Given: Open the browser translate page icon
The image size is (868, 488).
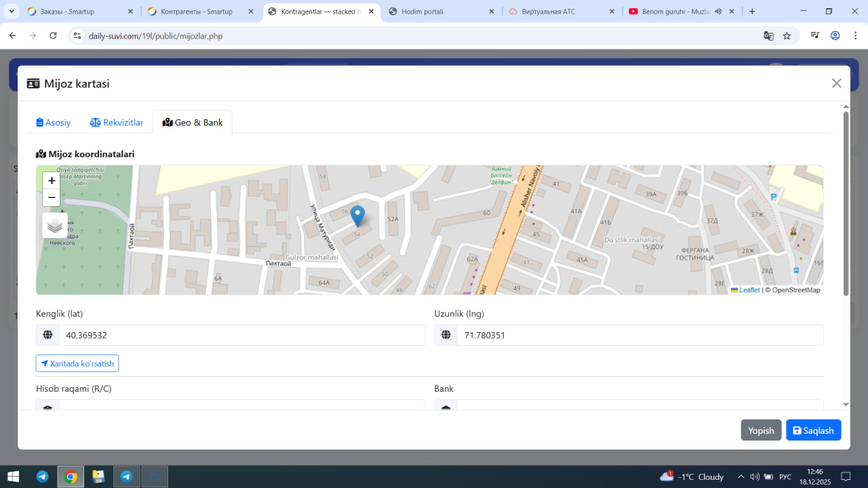Looking at the screenshot, I should [768, 36].
